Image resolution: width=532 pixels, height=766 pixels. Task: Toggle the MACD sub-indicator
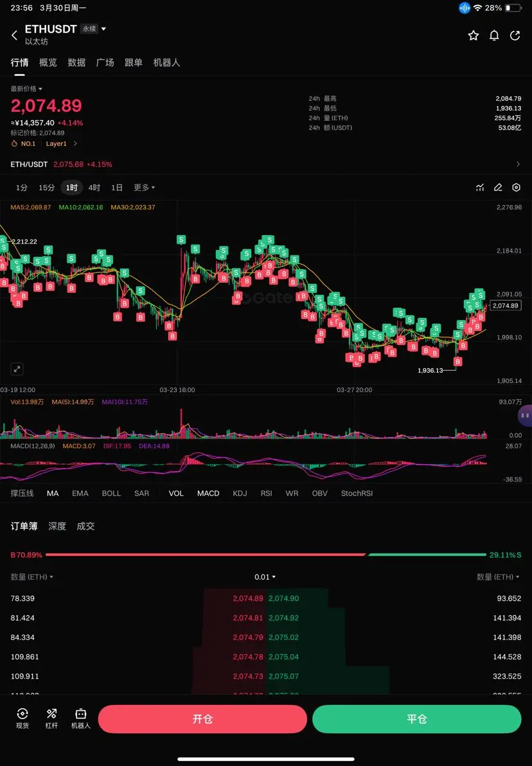208,494
